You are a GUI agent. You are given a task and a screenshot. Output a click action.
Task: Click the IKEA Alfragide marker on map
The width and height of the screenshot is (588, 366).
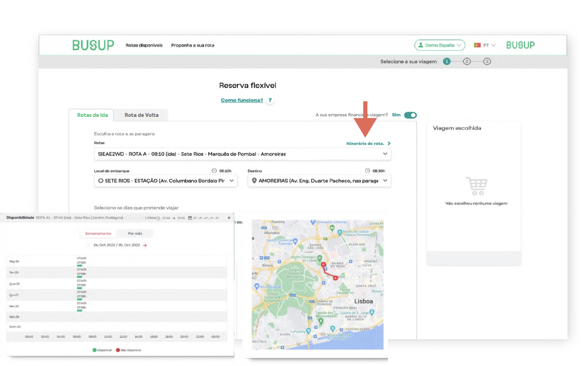[257, 287]
